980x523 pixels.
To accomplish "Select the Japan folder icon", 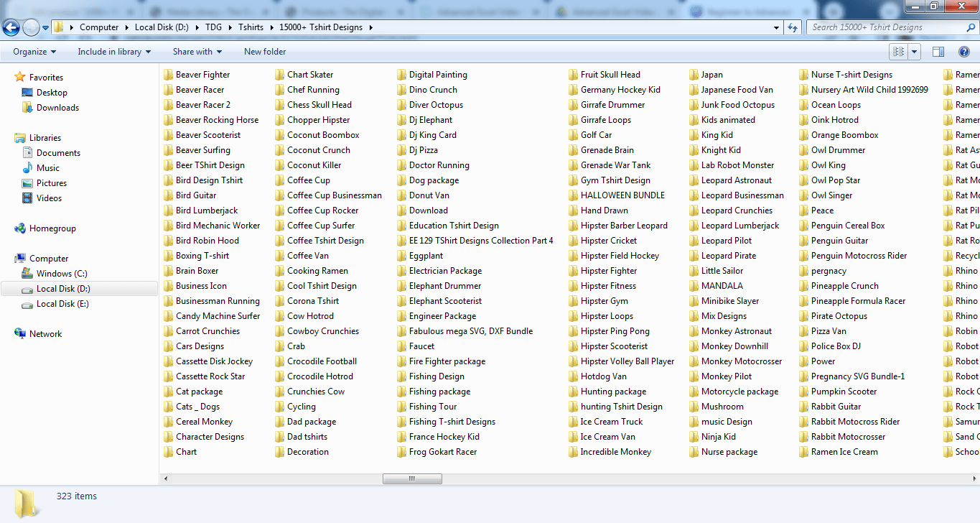I will click(694, 75).
